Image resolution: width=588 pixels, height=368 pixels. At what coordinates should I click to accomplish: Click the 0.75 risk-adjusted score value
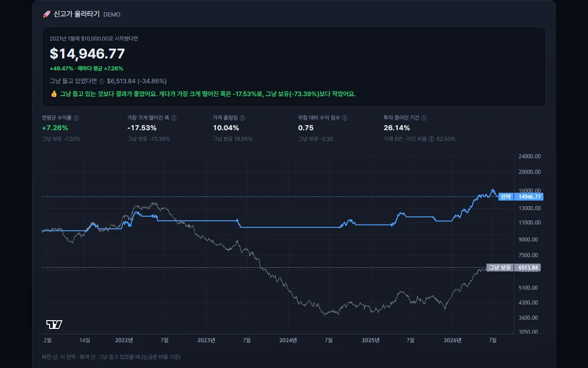coord(306,128)
